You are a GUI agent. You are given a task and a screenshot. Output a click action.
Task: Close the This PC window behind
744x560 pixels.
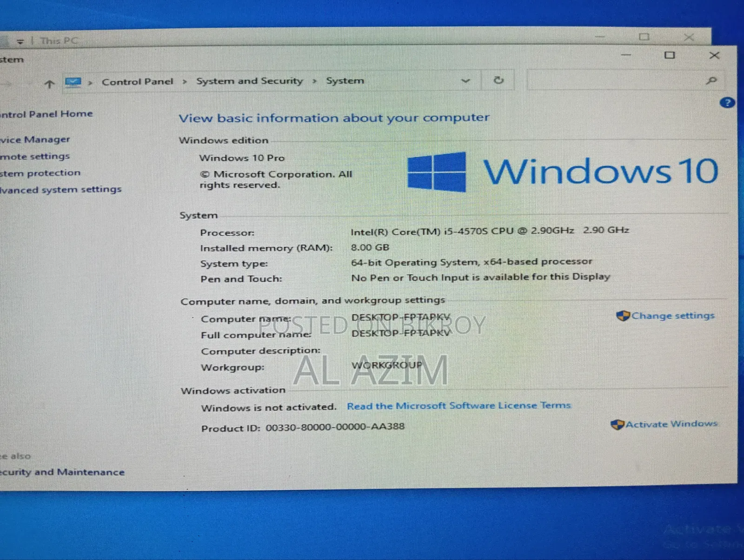tap(689, 37)
